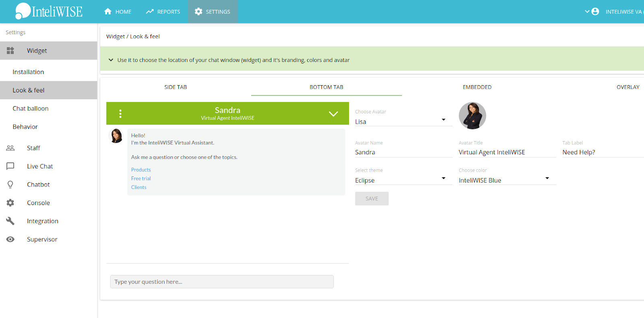Open the Installation settings page
644x318 pixels.
click(x=49, y=72)
